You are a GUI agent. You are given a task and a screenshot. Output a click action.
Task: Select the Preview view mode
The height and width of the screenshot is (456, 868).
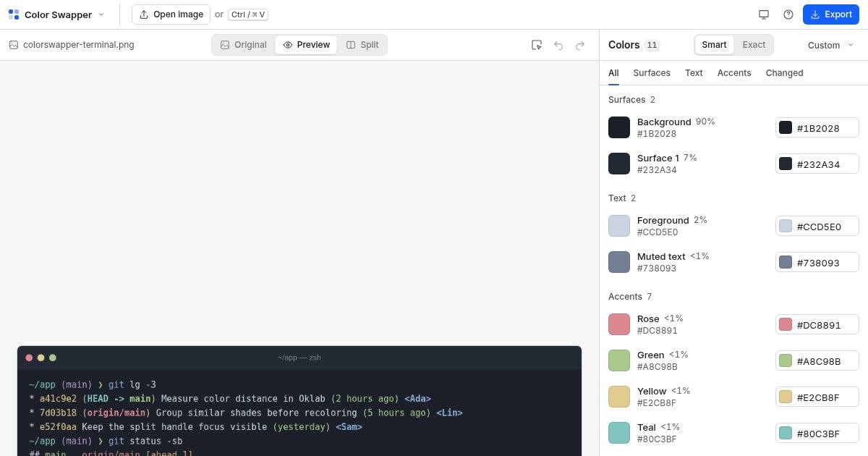point(307,45)
